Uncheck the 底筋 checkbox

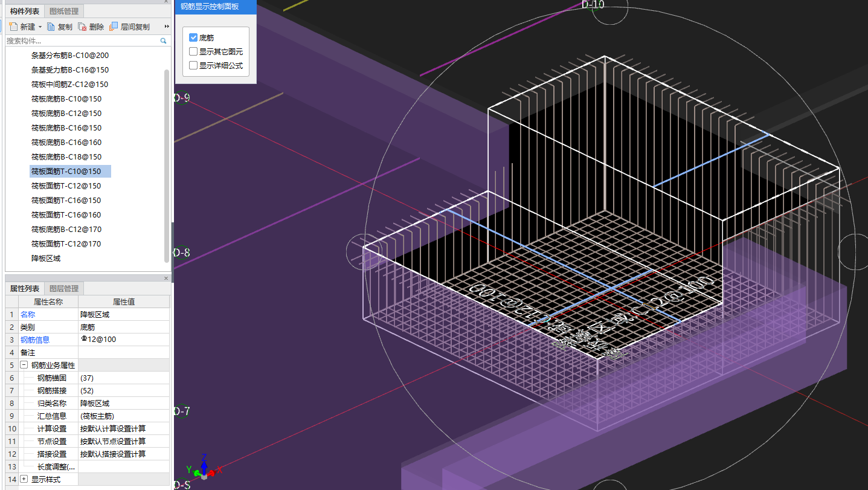pos(193,37)
